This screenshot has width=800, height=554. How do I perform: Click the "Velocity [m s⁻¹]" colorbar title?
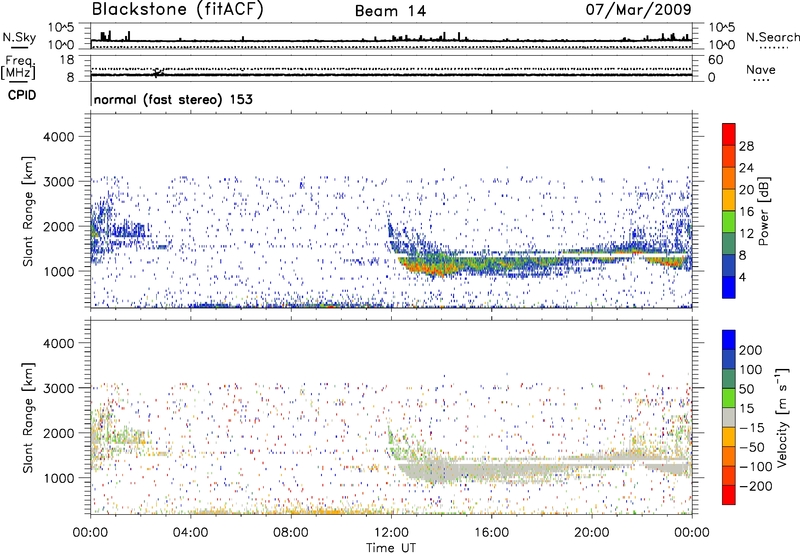click(783, 417)
